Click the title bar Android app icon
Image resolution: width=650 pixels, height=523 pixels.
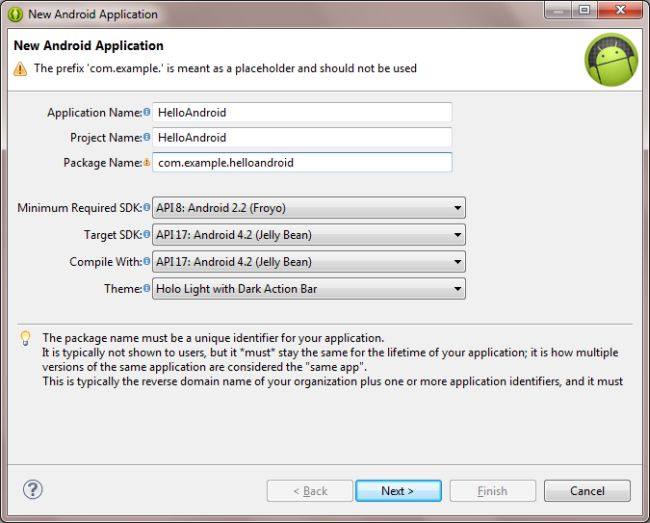15,15
